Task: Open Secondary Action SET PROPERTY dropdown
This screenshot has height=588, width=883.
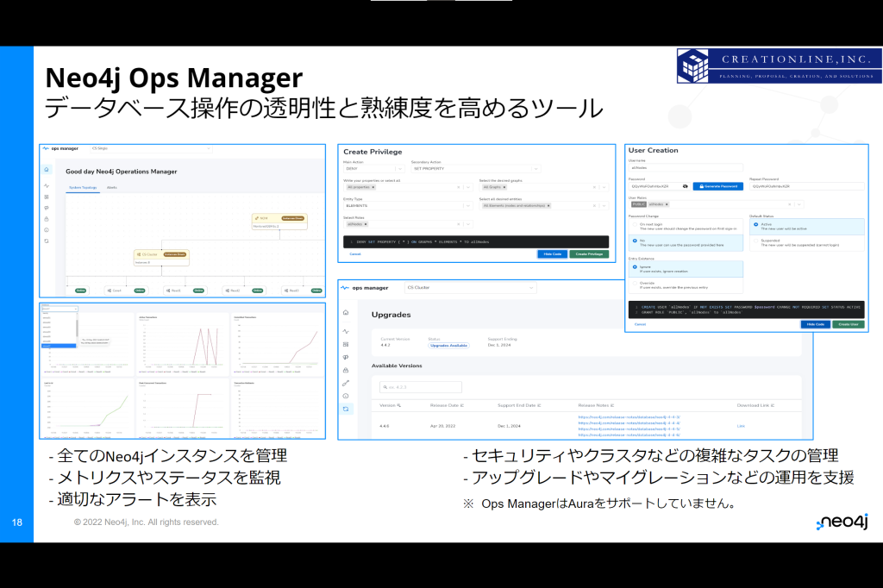Action: tap(476, 168)
